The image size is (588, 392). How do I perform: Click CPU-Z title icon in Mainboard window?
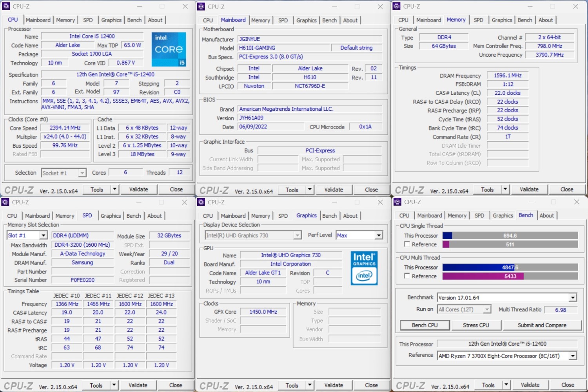click(201, 7)
